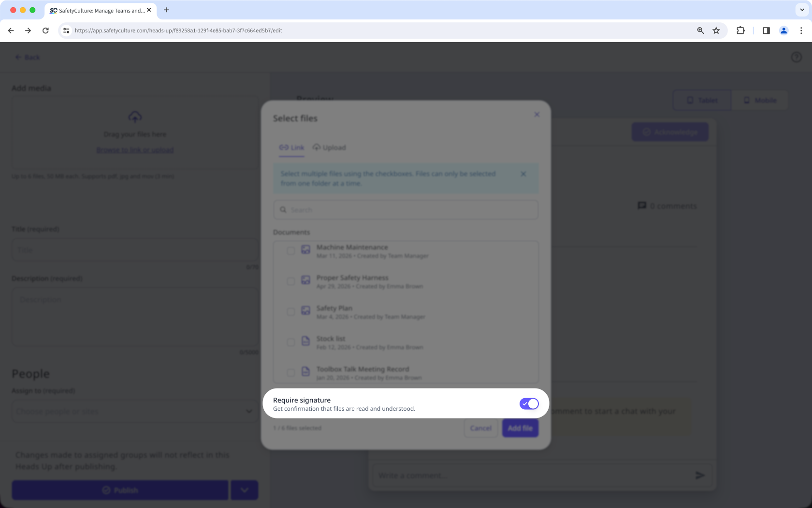This screenshot has height=508, width=812.
Task: Open the zoom magnifier icon
Action: tap(700, 30)
